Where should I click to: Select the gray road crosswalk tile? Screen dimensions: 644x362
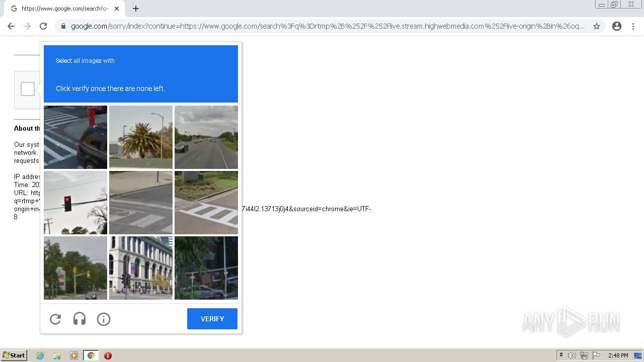[141, 203]
